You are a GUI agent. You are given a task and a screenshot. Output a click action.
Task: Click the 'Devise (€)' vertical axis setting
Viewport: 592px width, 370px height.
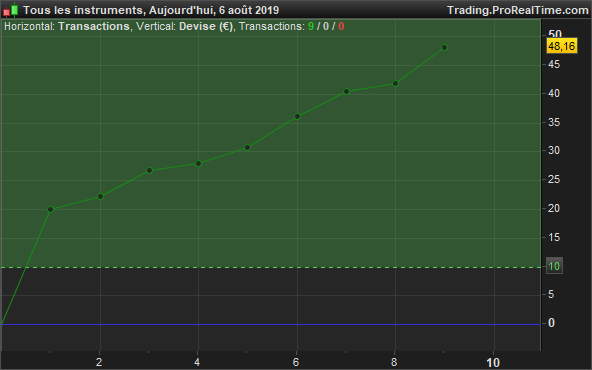pos(206,26)
